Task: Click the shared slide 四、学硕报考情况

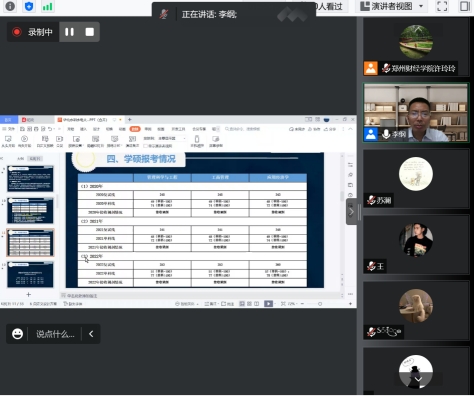Action: click(195, 220)
